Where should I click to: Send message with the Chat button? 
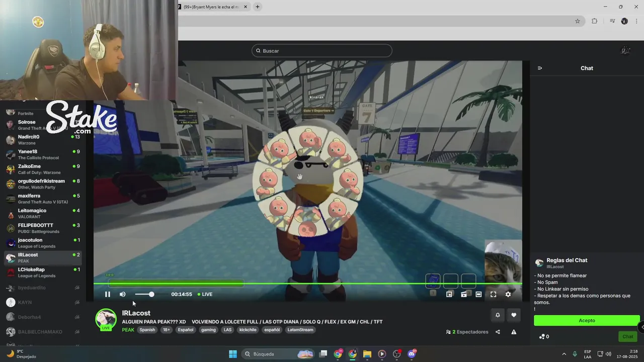pyautogui.click(x=627, y=337)
